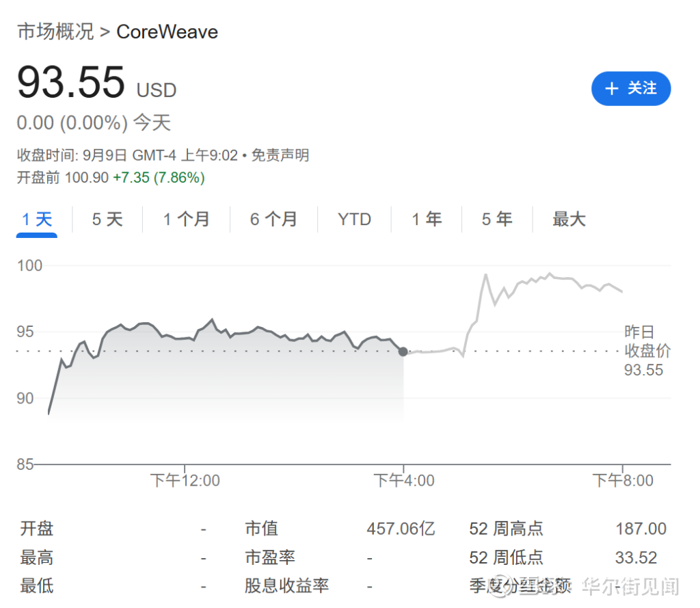Click the 187.00 high value
This screenshot has height=608, width=700.
click(x=641, y=529)
